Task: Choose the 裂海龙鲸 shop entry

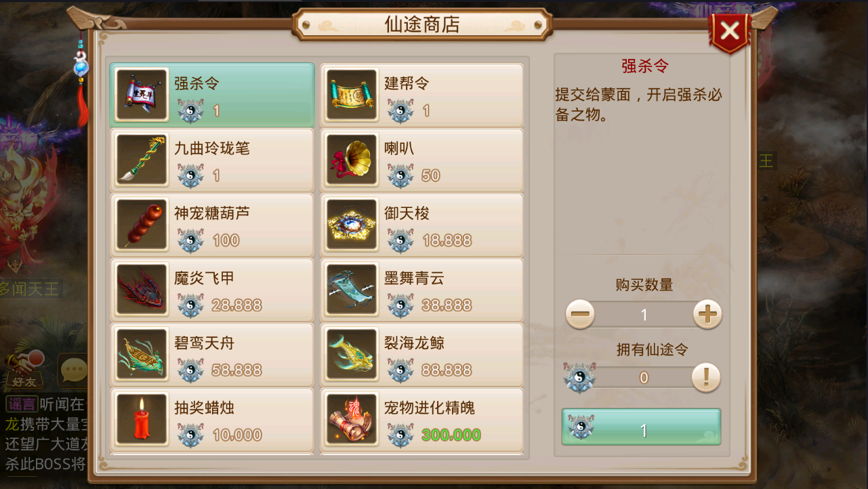Action: [x=421, y=355]
